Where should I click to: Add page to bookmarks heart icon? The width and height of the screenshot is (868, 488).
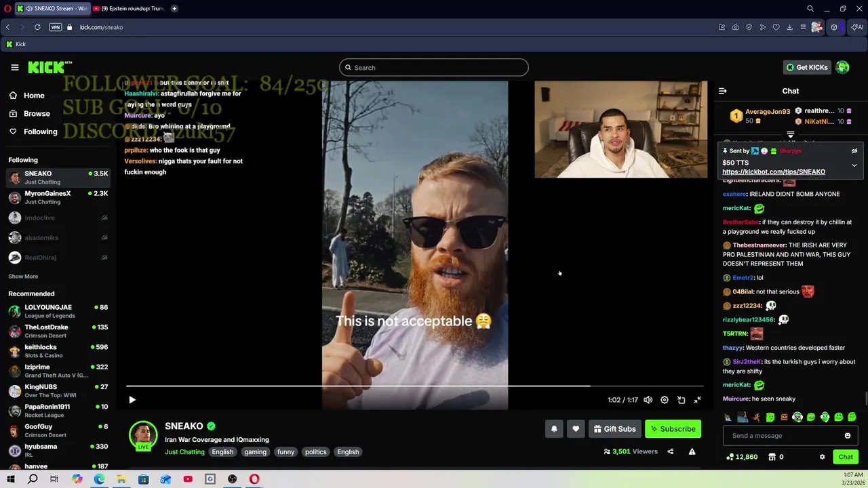pyautogui.click(x=776, y=27)
